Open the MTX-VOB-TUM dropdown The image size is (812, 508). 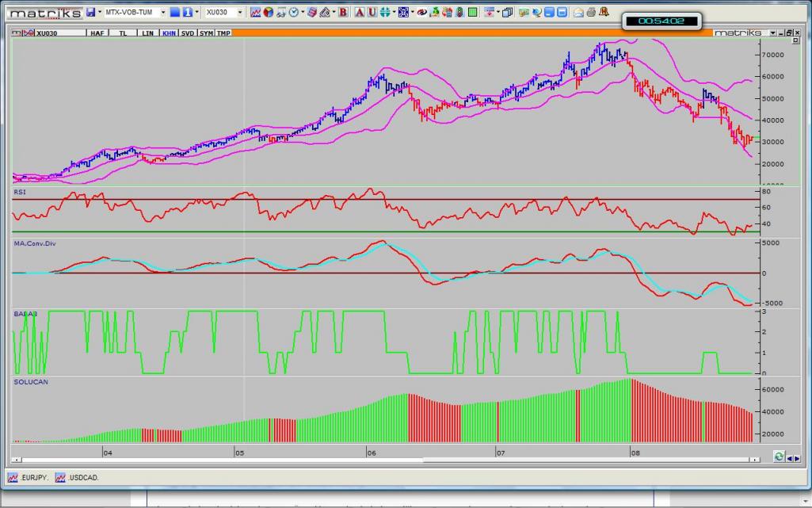coord(163,13)
